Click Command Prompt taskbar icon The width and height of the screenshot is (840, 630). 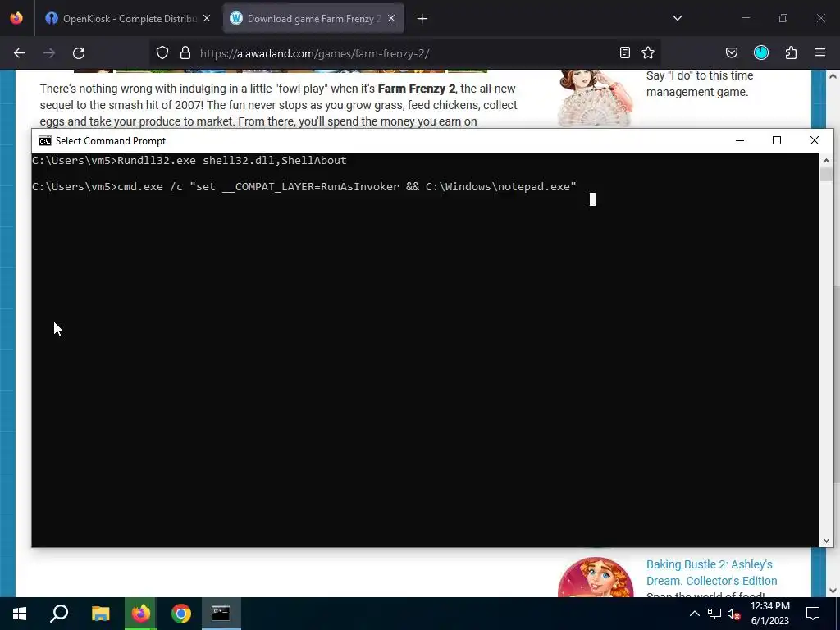click(x=221, y=614)
